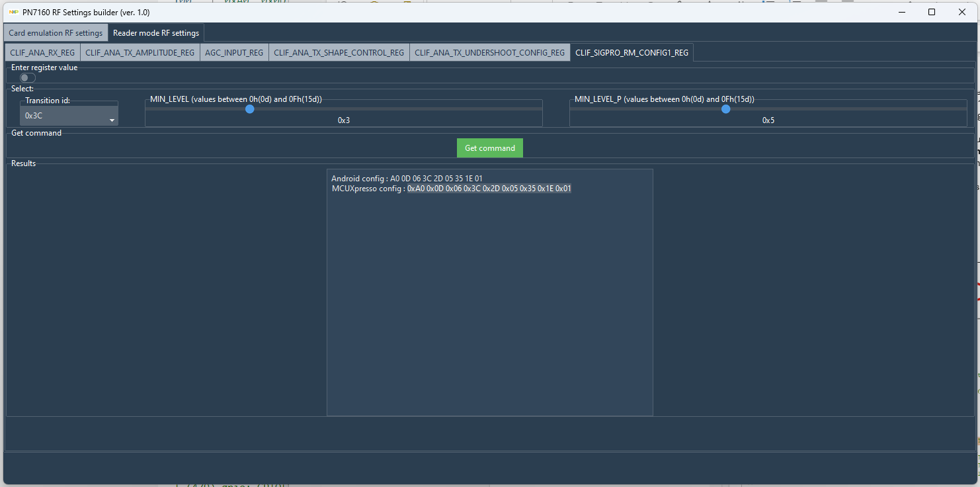Toggle the Enter register value switch
This screenshot has height=487, width=980.
click(x=28, y=78)
